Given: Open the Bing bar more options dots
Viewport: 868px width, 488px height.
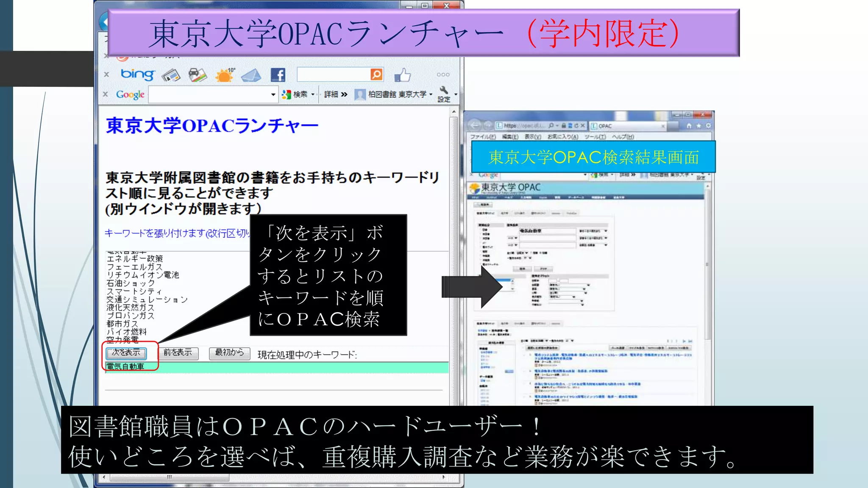Looking at the screenshot, I should (x=443, y=75).
